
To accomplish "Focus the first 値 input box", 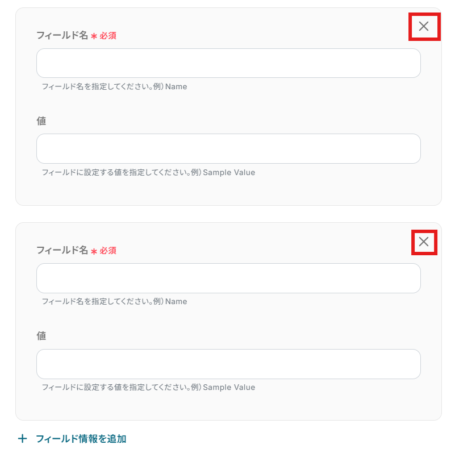I will click(228, 149).
